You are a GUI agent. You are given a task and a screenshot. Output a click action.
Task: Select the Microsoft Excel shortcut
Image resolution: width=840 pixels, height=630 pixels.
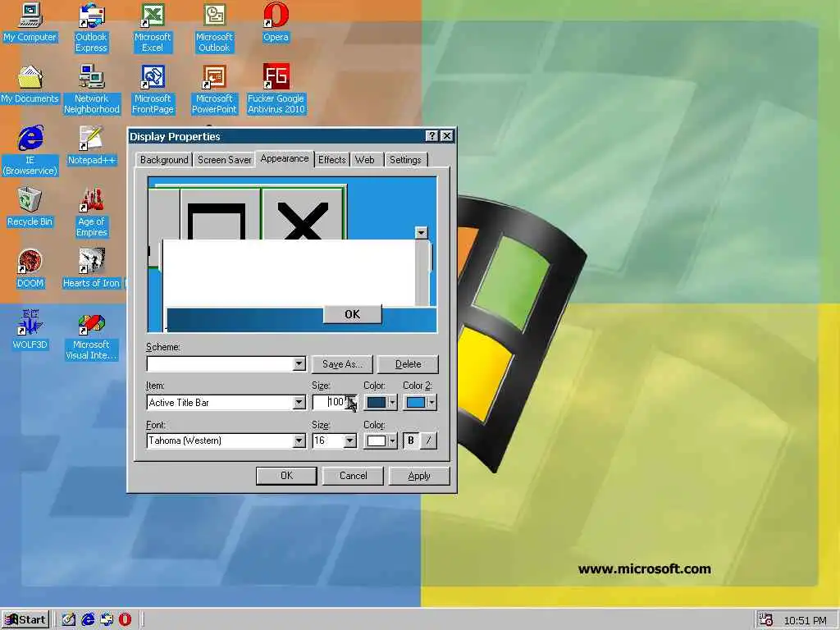153,27
